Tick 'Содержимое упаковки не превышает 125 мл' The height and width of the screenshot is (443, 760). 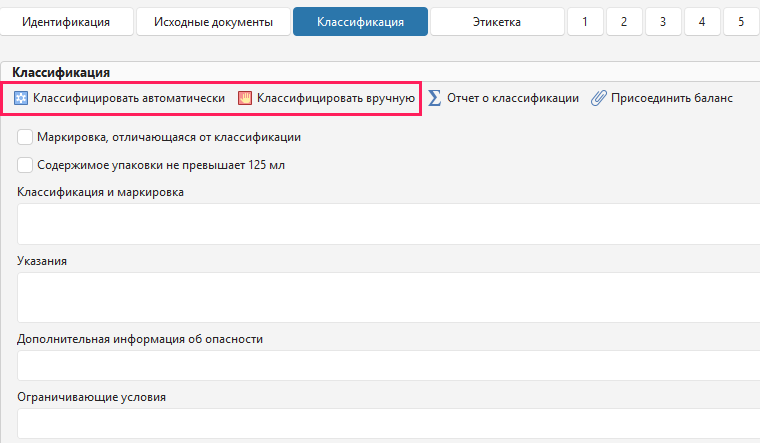(25, 165)
